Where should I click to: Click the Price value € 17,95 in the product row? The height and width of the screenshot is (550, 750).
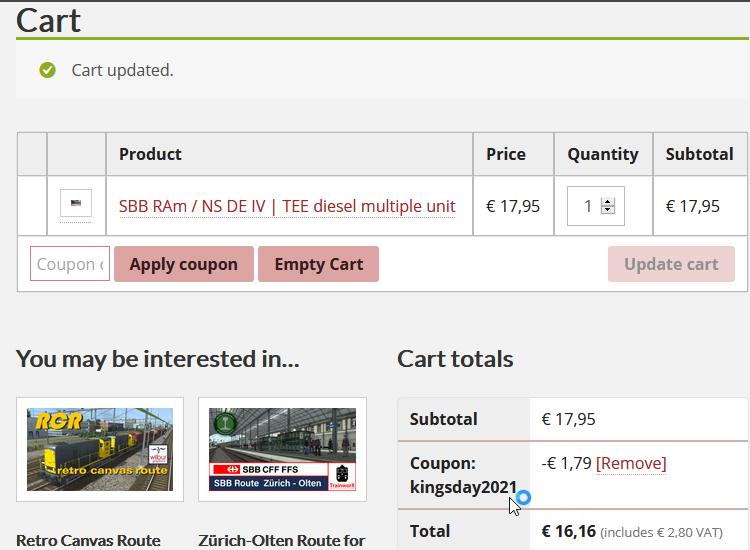click(513, 206)
